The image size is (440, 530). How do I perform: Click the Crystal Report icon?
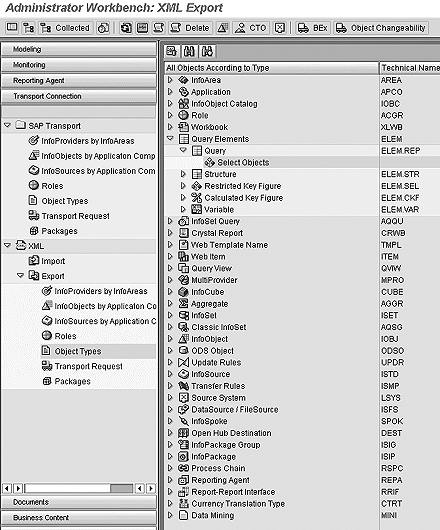(183, 233)
